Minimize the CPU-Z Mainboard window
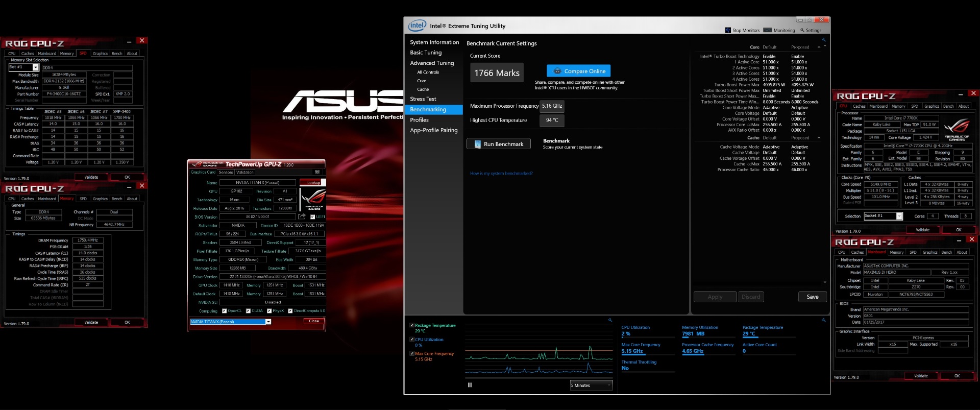980x410 pixels. [x=959, y=240]
